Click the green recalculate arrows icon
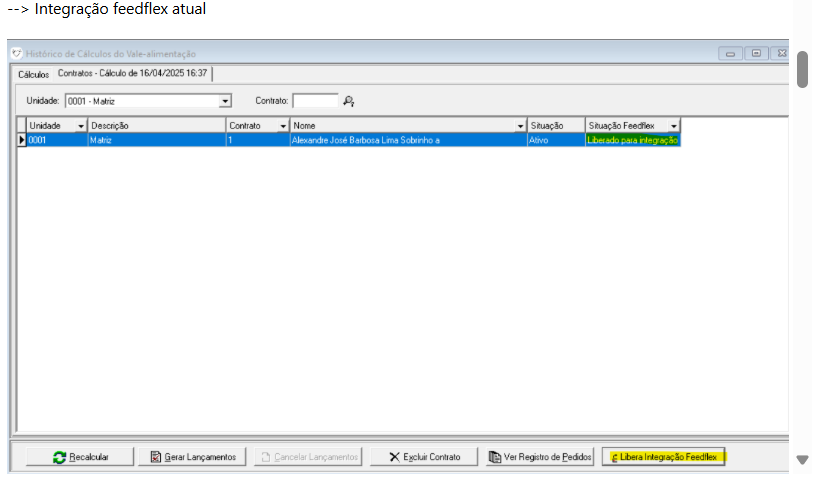The height and width of the screenshot is (477, 813). pyautogui.click(x=60, y=457)
